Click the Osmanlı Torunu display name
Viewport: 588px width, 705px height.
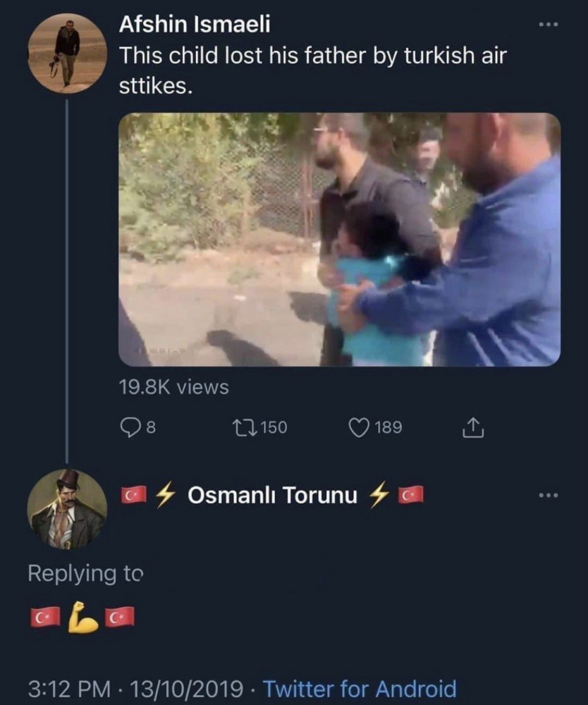[272, 496]
